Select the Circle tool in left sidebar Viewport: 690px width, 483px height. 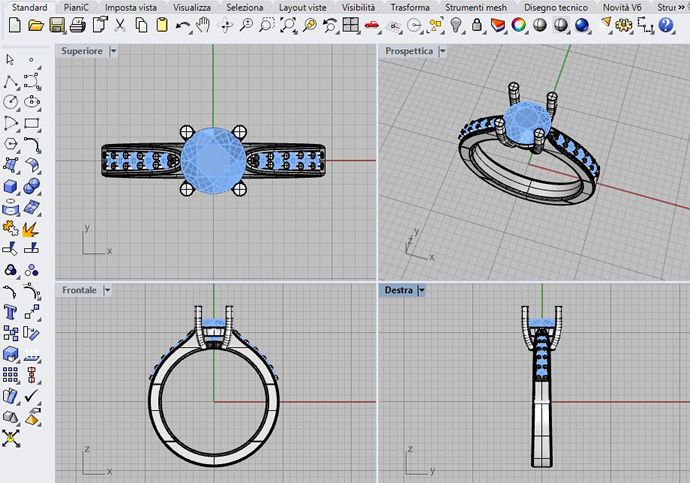[x=10, y=102]
